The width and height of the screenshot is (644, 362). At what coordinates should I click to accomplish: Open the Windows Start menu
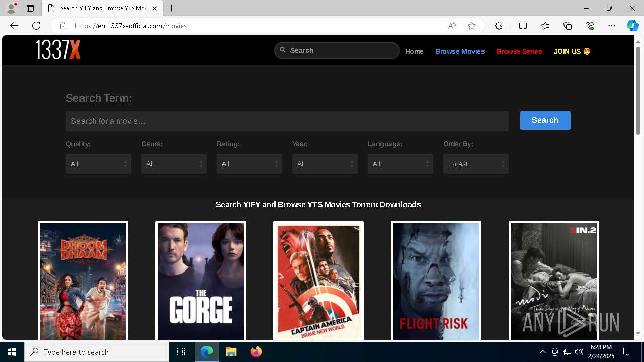[x=12, y=352]
